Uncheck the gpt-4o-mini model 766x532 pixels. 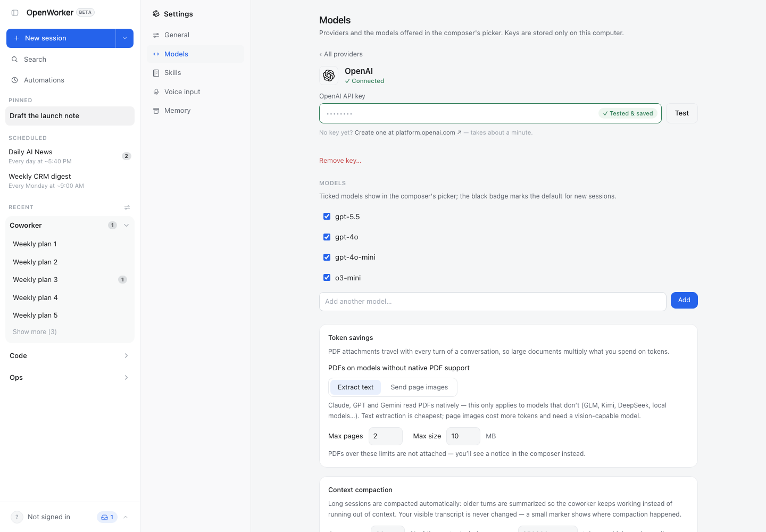click(327, 257)
